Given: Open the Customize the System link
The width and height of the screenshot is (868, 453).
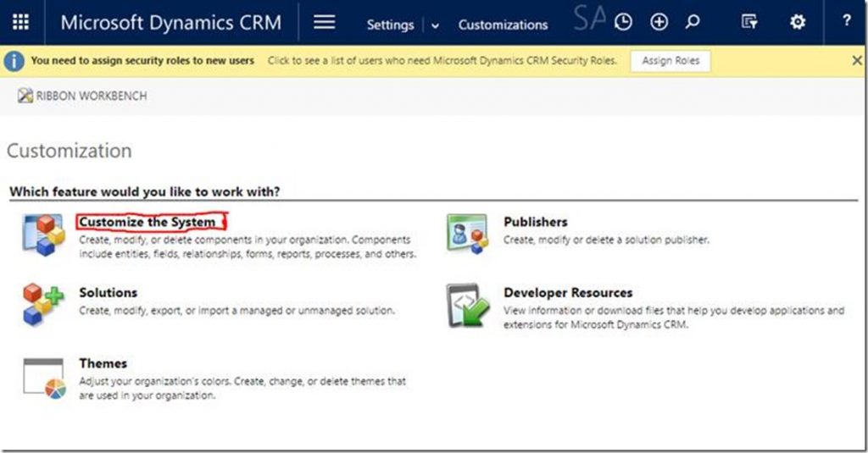Looking at the screenshot, I should tap(147, 222).
